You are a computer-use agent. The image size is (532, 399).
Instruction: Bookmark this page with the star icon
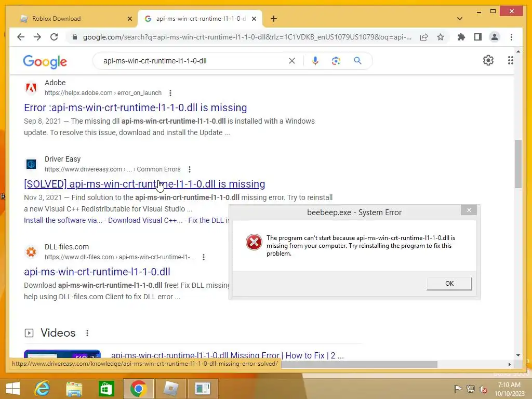pyautogui.click(x=441, y=37)
